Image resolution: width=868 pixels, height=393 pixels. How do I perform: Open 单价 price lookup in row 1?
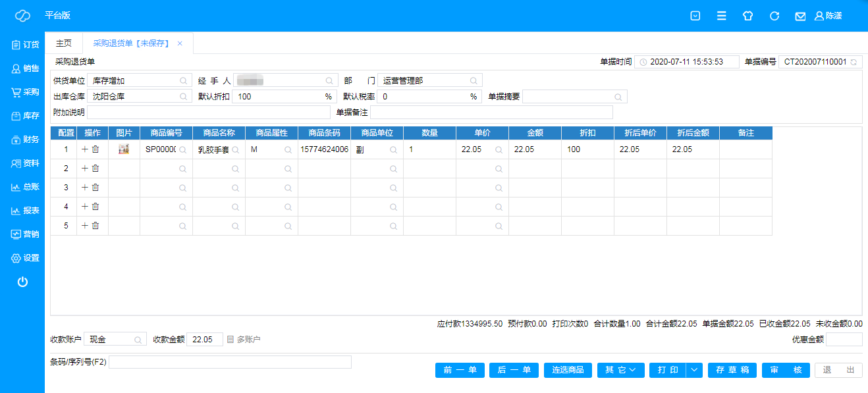(x=499, y=149)
